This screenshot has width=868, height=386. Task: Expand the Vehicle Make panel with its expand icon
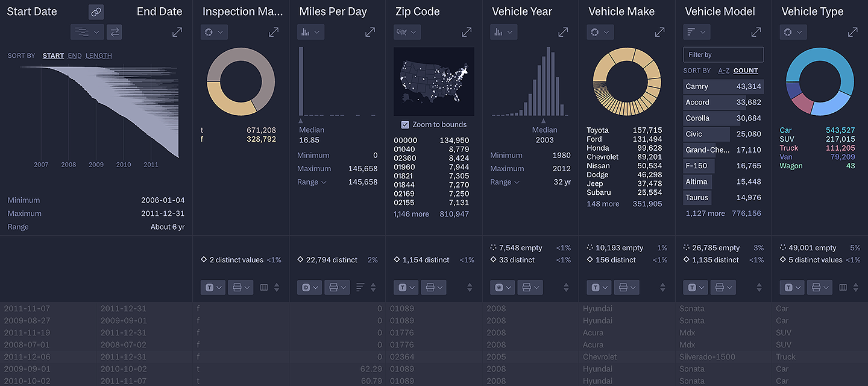point(659,31)
